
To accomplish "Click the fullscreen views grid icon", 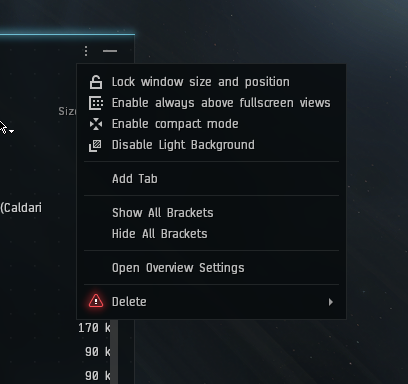I will pos(96,103).
